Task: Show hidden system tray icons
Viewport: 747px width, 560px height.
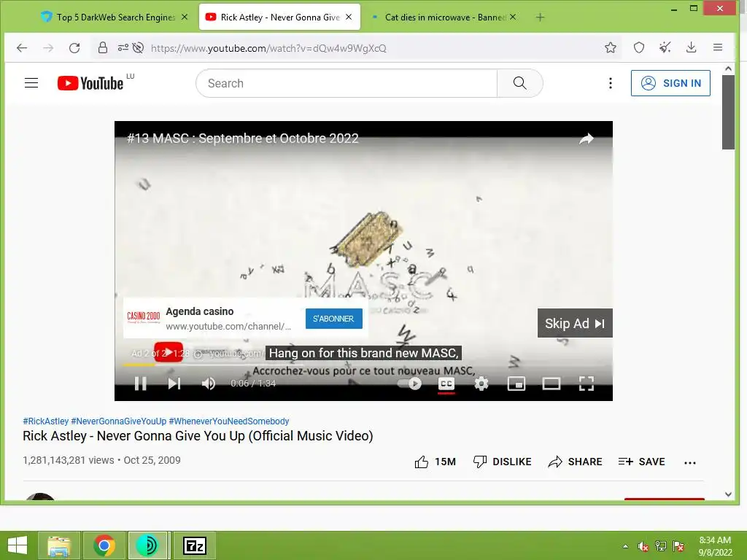Action: (x=625, y=546)
